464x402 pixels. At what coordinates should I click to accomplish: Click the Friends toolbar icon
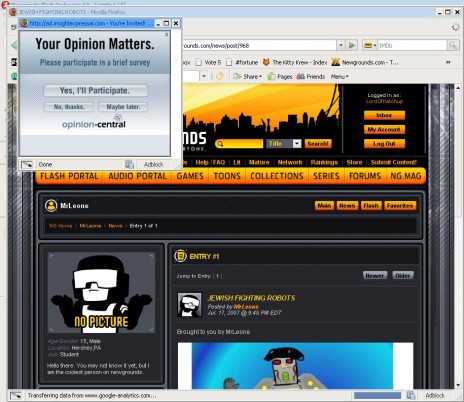click(x=301, y=77)
